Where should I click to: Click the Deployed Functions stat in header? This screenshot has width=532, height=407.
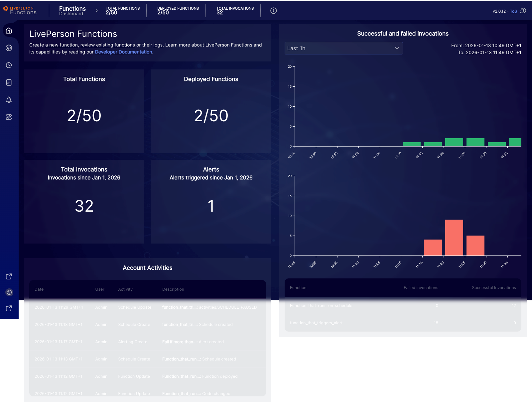coord(178,11)
